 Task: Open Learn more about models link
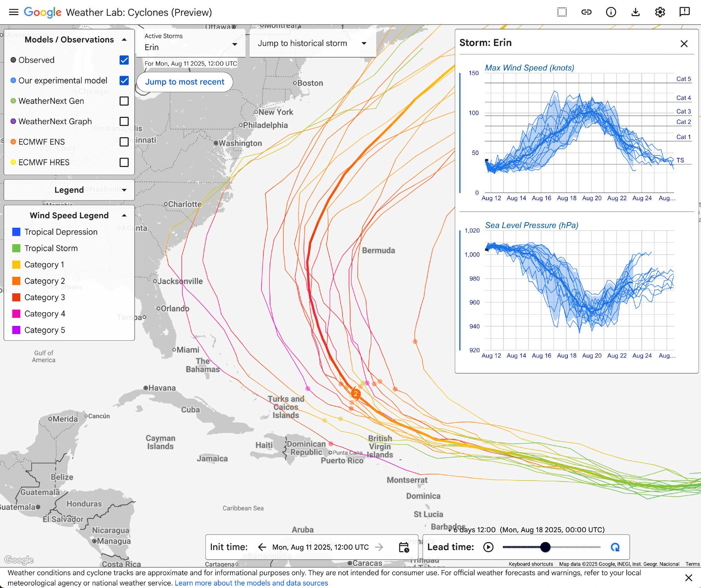pyautogui.click(x=251, y=583)
